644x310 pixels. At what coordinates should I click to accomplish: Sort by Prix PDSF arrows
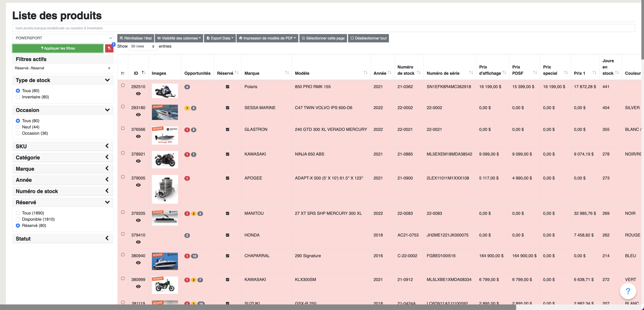click(x=535, y=72)
